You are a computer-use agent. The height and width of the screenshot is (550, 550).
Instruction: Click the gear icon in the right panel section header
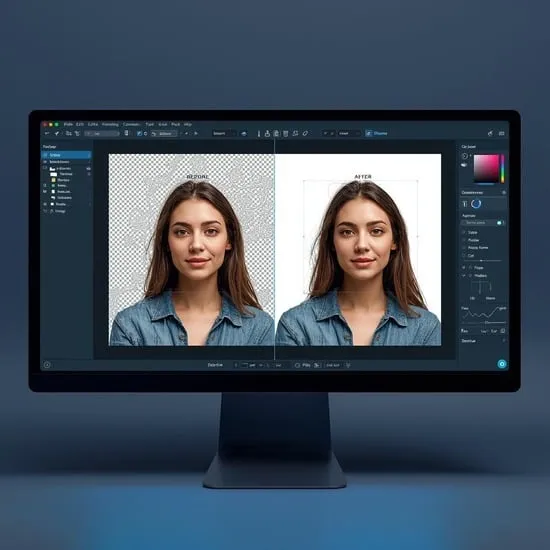coord(504,193)
